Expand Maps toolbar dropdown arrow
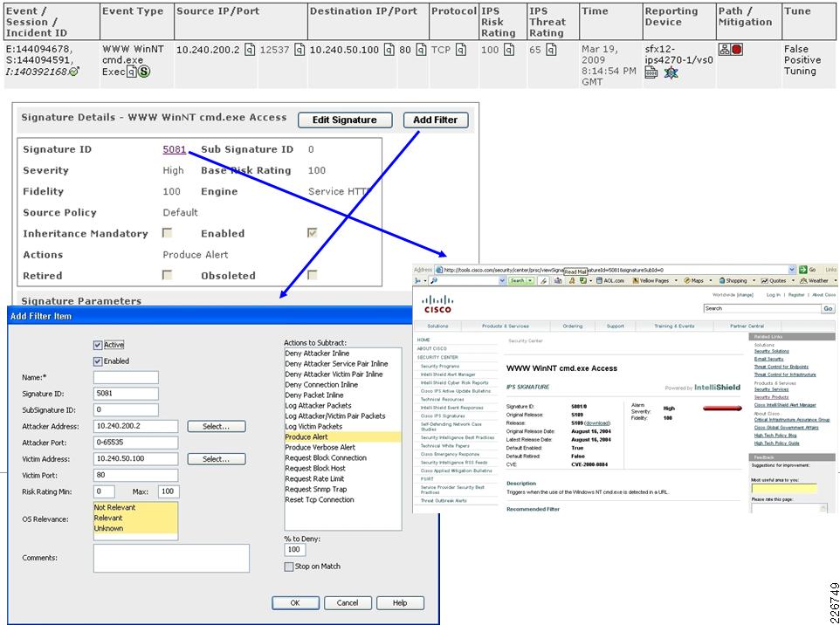 coord(710,280)
